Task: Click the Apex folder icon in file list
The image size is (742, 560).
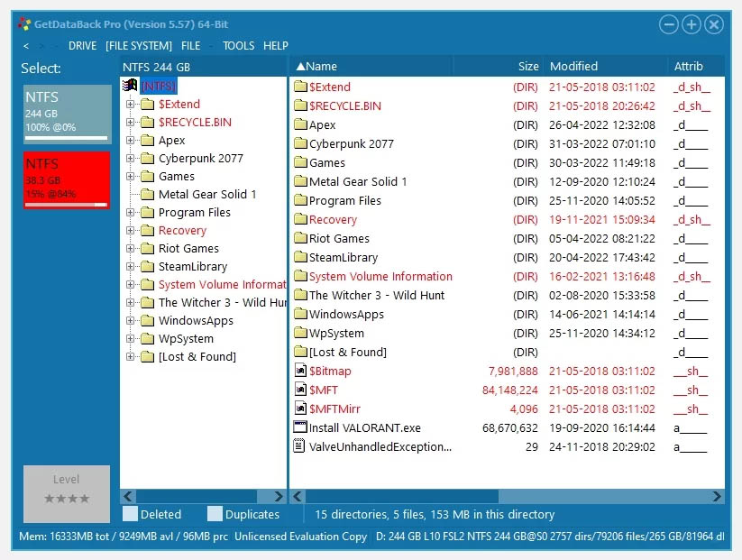Action: click(x=300, y=124)
